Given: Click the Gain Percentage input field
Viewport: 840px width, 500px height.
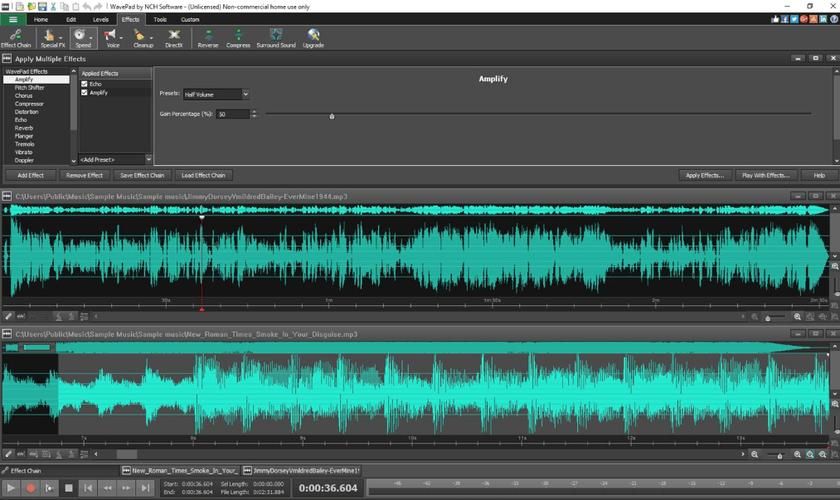Looking at the screenshot, I should 232,114.
